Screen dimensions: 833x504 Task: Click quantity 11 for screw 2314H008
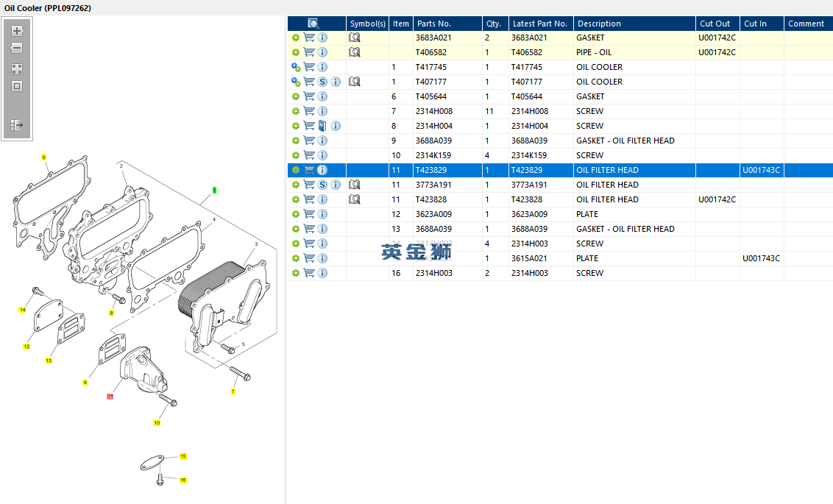pos(489,112)
